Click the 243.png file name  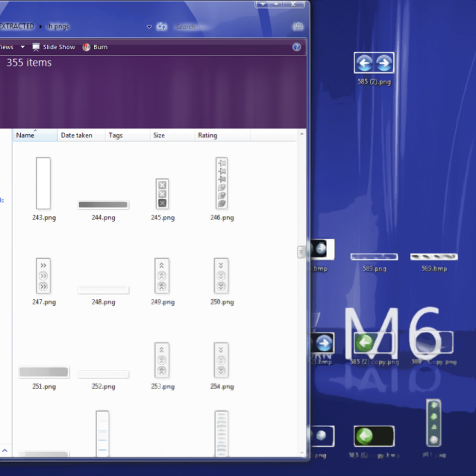tap(44, 218)
